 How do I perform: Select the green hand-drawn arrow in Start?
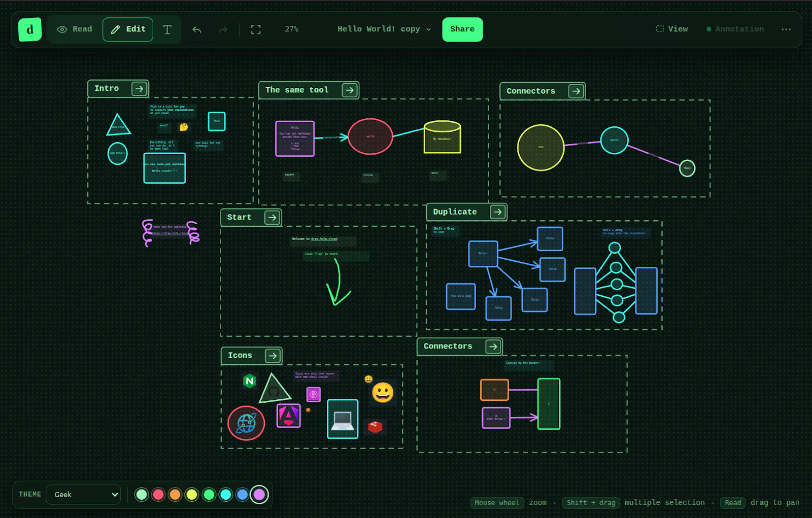[337, 282]
